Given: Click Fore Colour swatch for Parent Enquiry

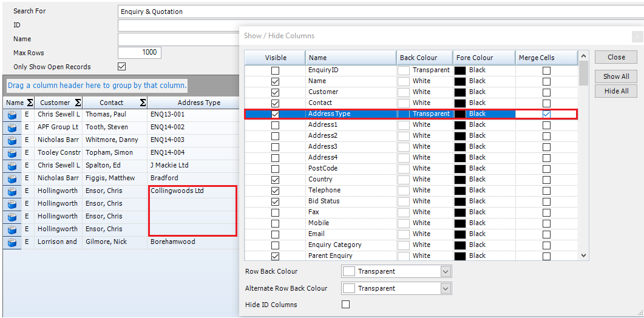Looking at the screenshot, I should coord(460,255).
